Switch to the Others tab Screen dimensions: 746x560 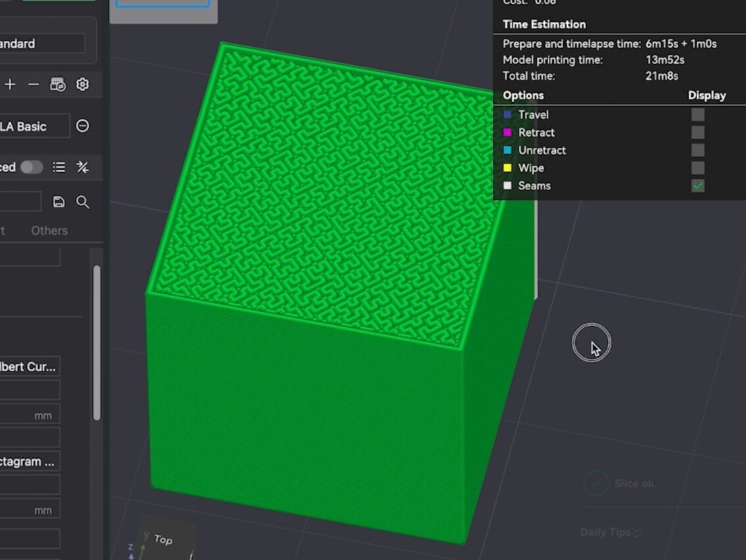[x=49, y=231]
